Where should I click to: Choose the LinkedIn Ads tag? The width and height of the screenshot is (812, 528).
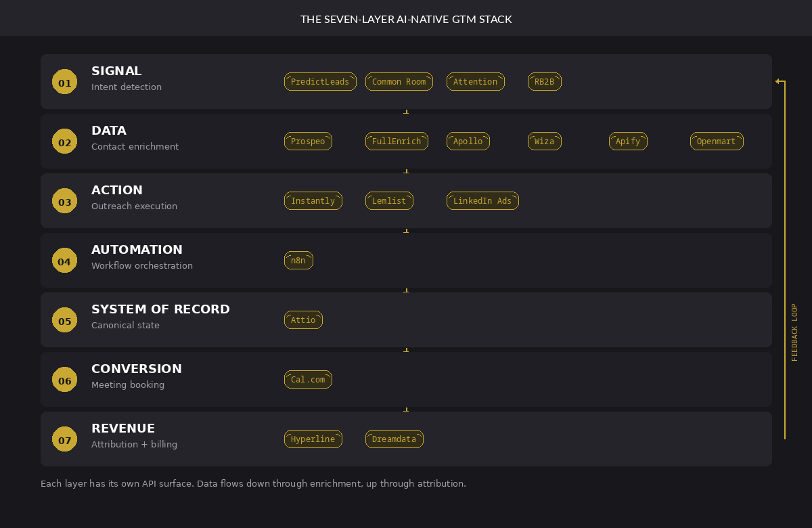pos(482,201)
